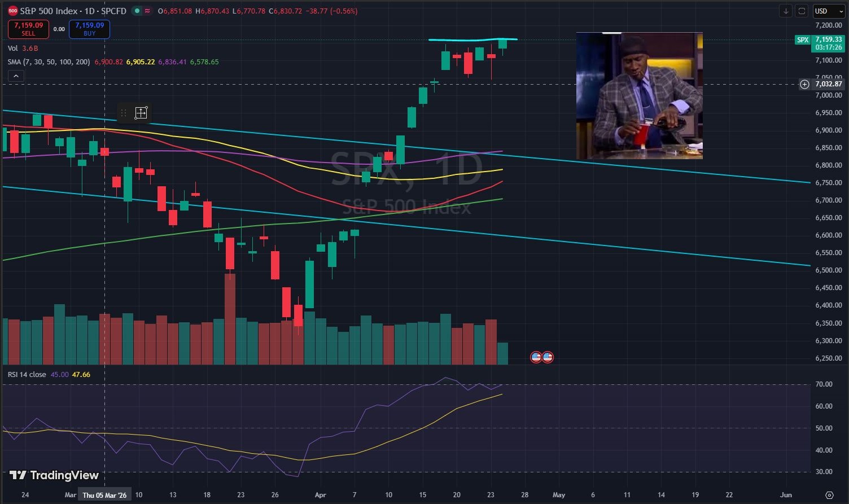Click the pink data-mode indicator icon
Viewport: 849px width, 504px height.
pos(148,11)
